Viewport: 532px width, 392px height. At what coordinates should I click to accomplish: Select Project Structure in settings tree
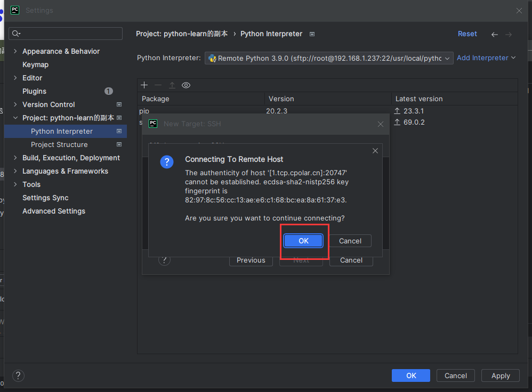point(59,144)
